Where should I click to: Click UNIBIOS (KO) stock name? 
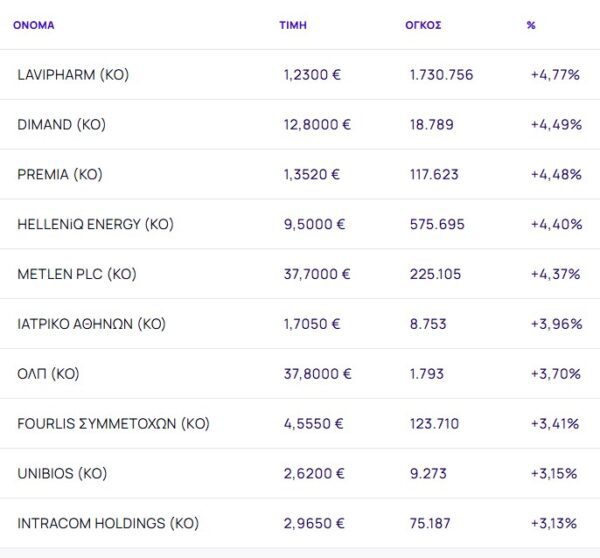[62, 474]
